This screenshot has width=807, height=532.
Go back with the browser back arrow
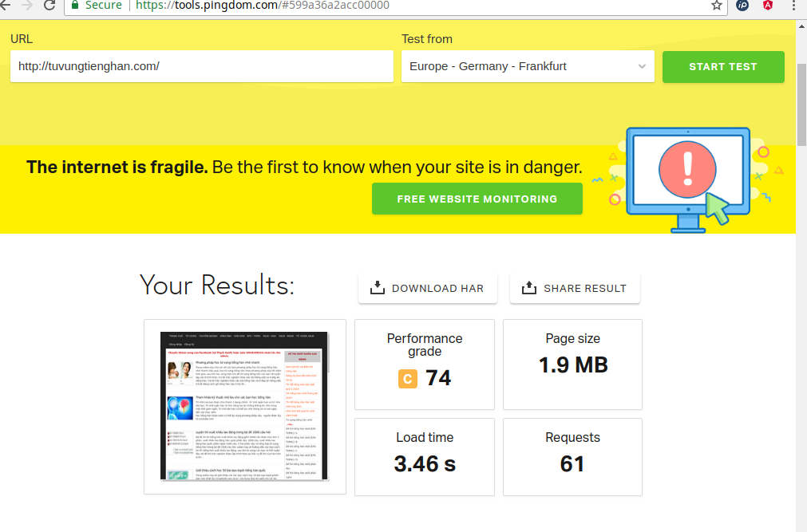click(x=5, y=5)
